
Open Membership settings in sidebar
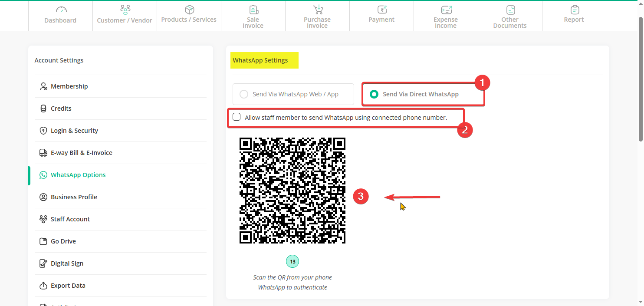click(69, 86)
